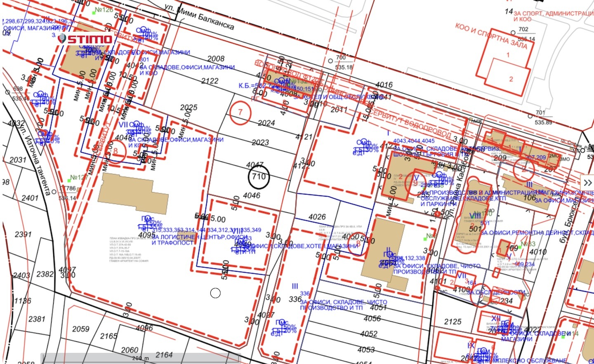
Task: Click the 200 m scale bar
Action: click(x=140, y=358)
